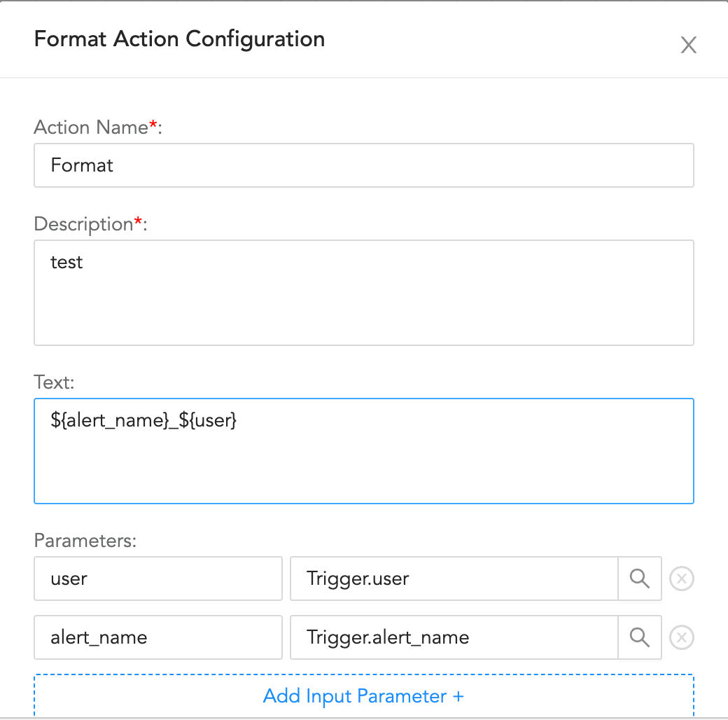Viewport: 728px width, 720px height.
Task: Click the Action Name label
Action: click(x=91, y=127)
